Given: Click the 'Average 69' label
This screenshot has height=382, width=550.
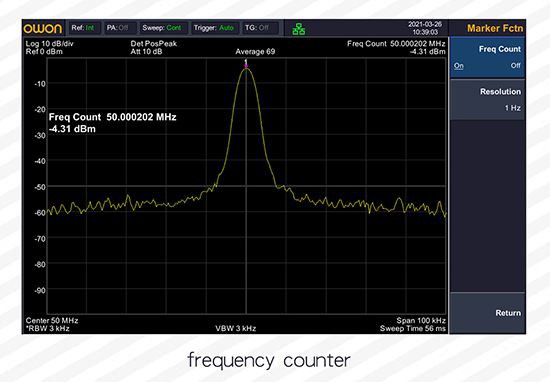Looking at the screenshot, I should [255, 52].
